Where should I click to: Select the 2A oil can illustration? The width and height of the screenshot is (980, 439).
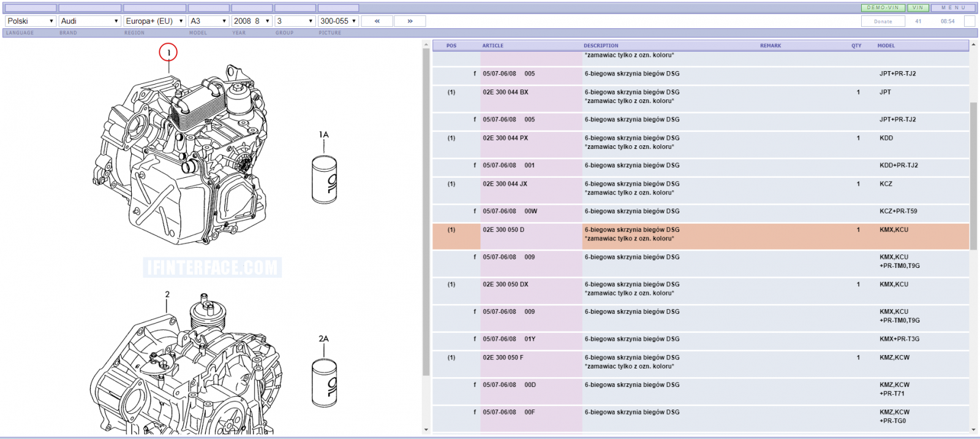(x=324, y=383)
